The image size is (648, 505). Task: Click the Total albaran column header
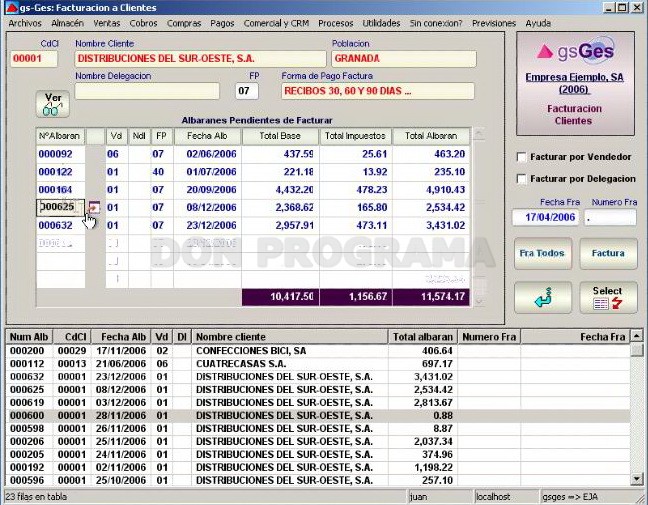tap(422, 337)
